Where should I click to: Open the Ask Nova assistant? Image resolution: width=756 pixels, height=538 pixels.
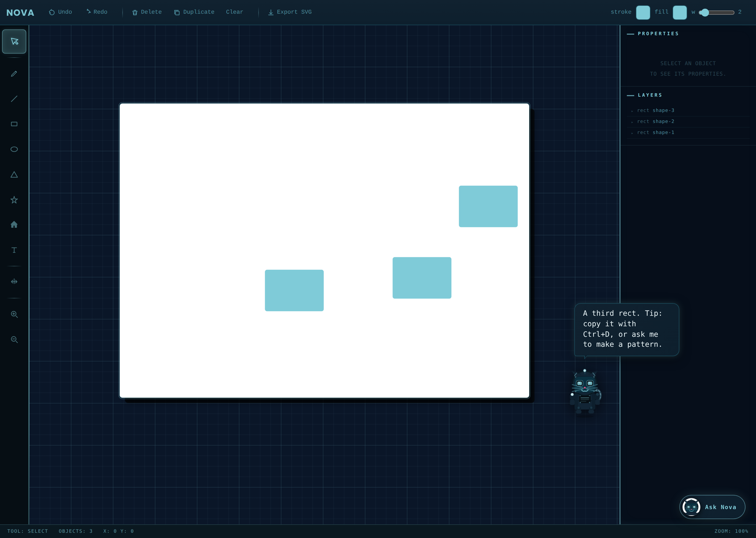tap(712, 507)
